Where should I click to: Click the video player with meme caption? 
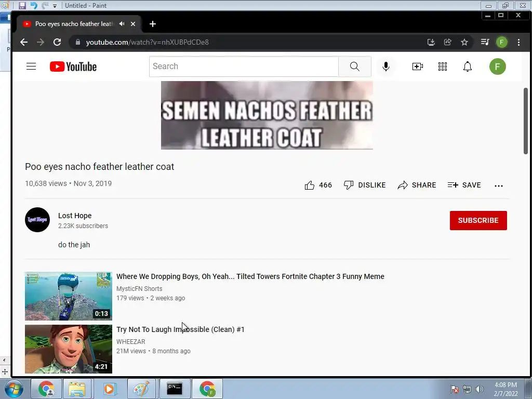click(x=267, y=115)
